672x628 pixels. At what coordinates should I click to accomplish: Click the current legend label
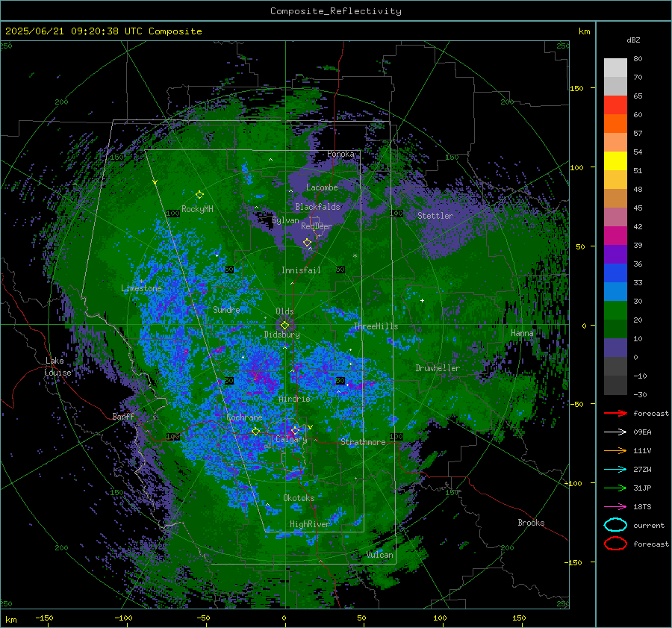click(x=648, y=526)
